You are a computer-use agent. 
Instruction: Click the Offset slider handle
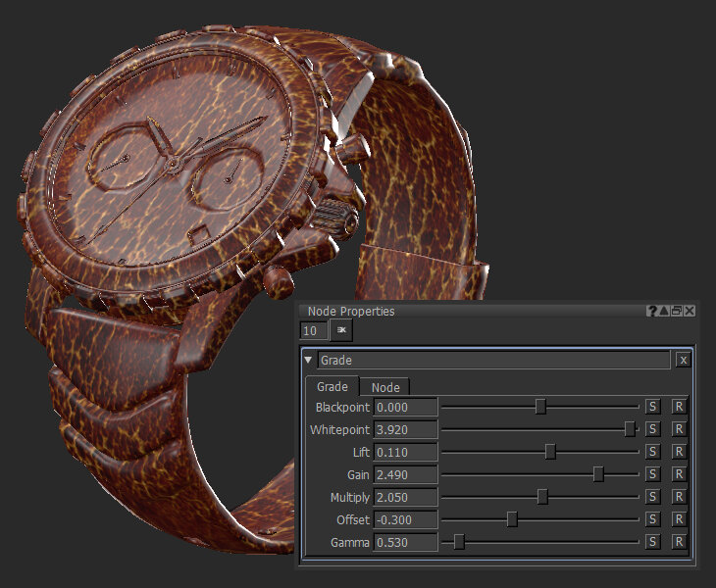tap(512, 519)
